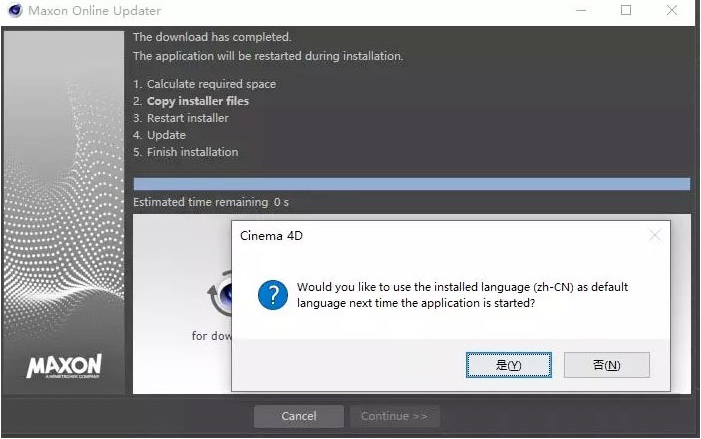Select the "Restart installer" step
This screenshot has height=439, width=701.
[x=187, y=118]
